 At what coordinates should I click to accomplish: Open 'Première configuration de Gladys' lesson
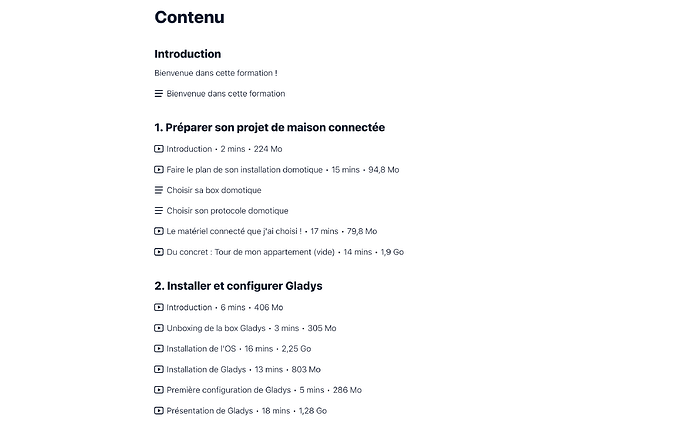pyautogui.click(x=229, y=390)
